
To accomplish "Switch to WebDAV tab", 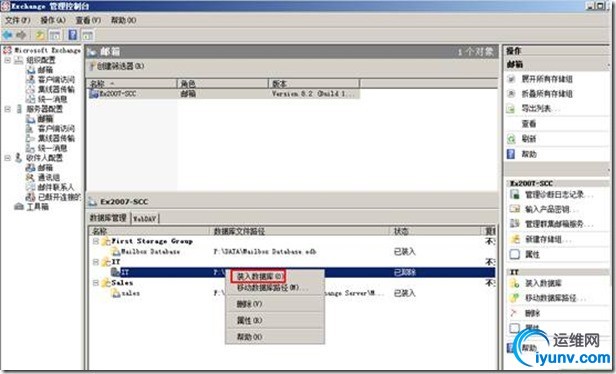I will tap(144, 219).
